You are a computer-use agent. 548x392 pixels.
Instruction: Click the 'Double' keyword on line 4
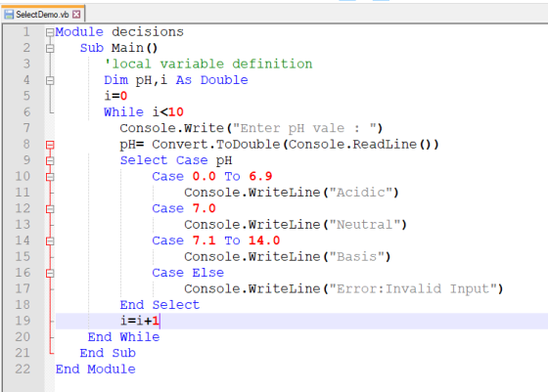[x=224, y=80]
